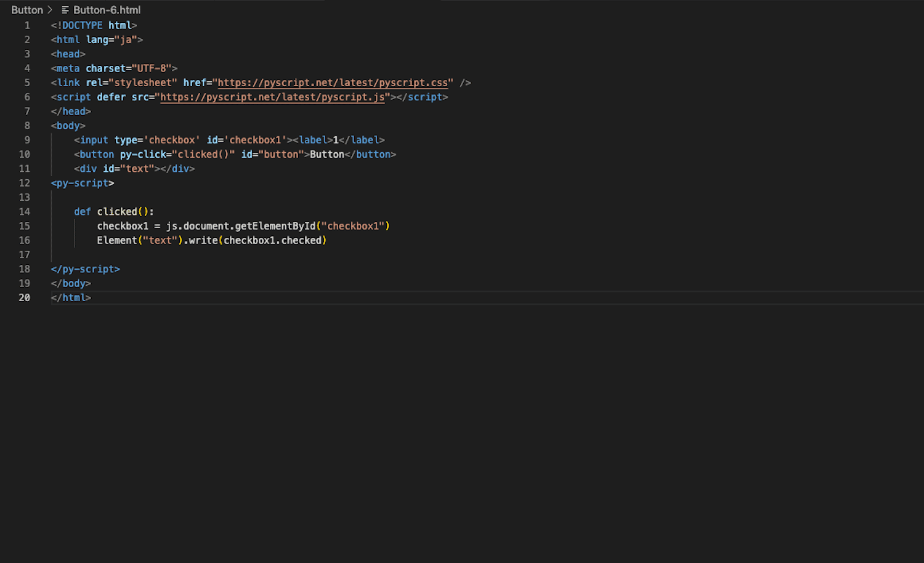The height and width of the screenshot is (563, 924).
Task: Place cursor on the clicked() function definition
Action: 117,211
